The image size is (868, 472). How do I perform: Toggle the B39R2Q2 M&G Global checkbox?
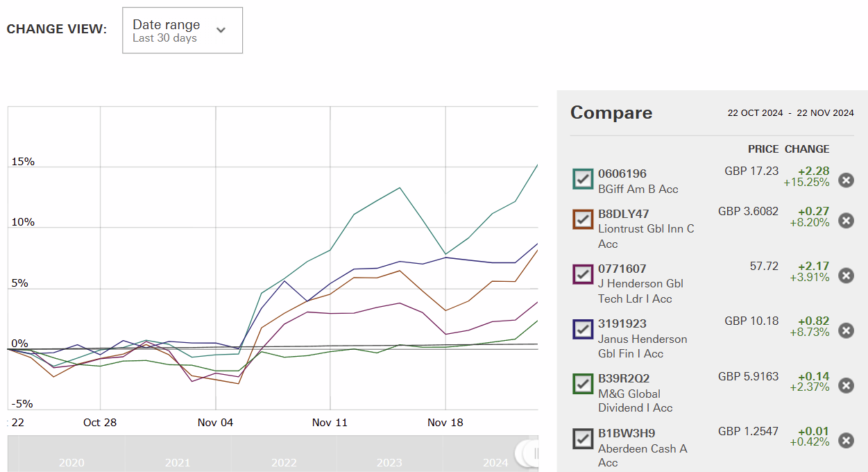click(x=583, y=383)
